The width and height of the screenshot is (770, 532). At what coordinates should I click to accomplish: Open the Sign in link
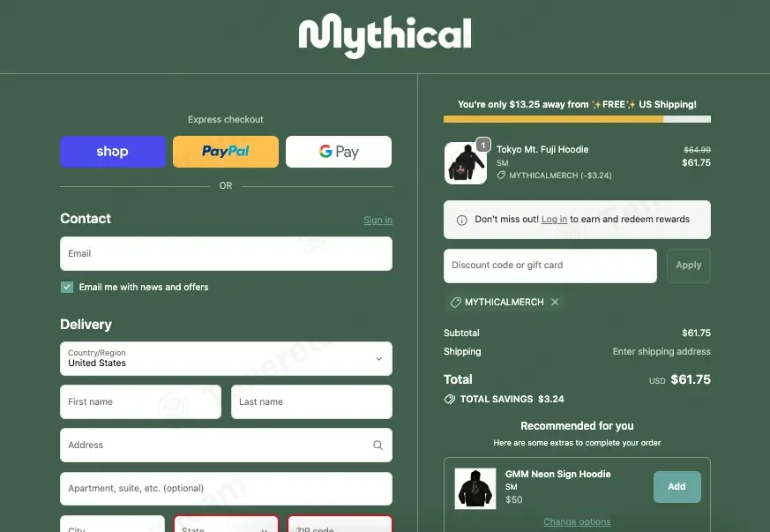pyautogui.click(x=378, y=220)
